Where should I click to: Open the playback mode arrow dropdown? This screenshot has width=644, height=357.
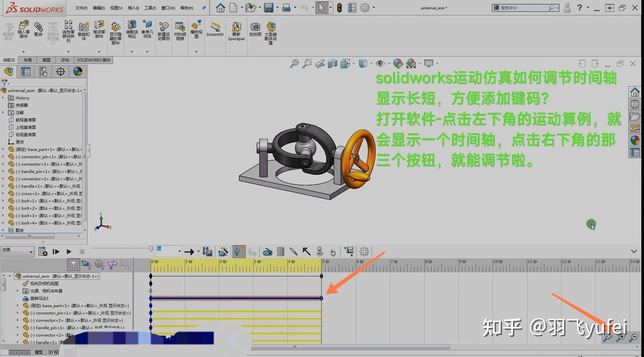point(198,252)
